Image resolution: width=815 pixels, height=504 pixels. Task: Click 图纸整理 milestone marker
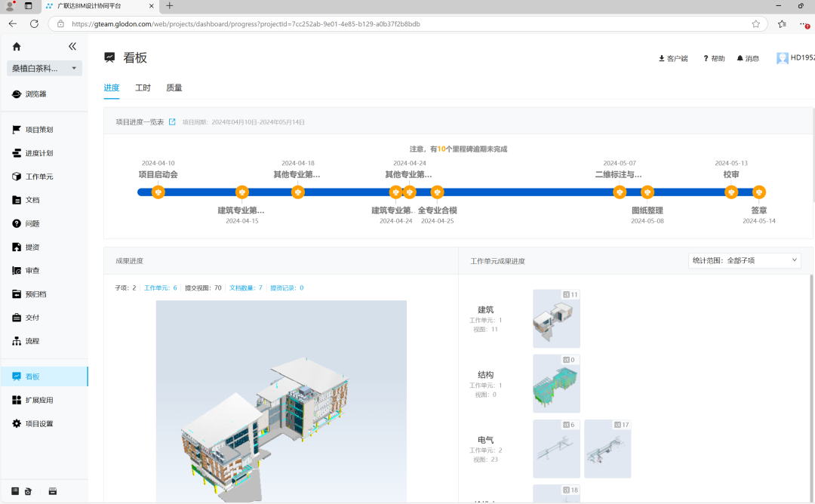tap(647, 192)
